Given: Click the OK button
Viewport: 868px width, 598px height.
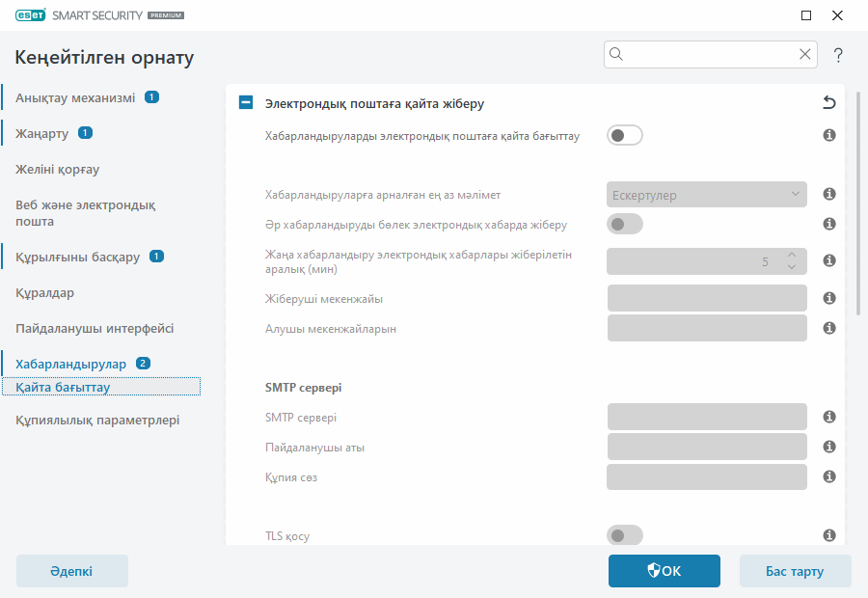Looking at the screenshot, I should [x=664, y=571].
